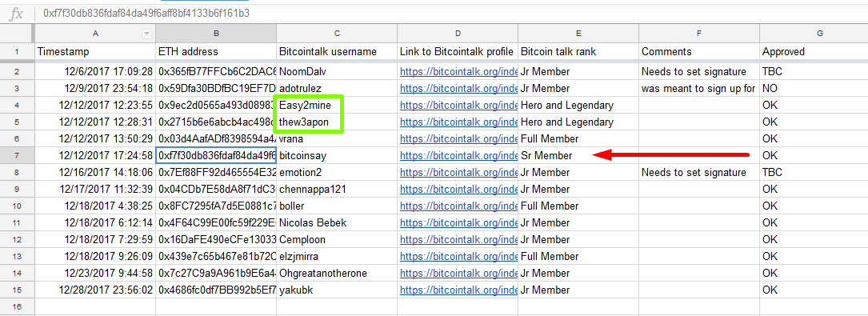Image resolution: width=868 pixels, height=316 pixels.
Task: Select timestamp cell '12/28/2017 23:56:02'
Action: 96,290
